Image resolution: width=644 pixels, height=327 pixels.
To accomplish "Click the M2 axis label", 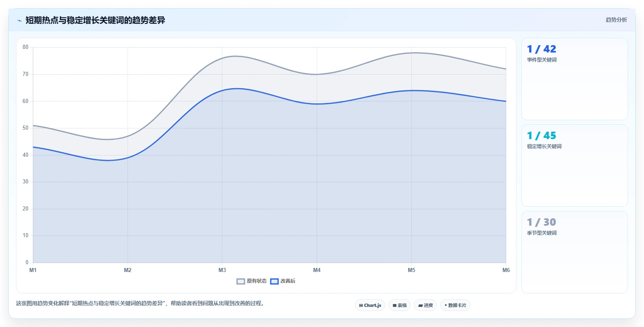I will [x=128, y=270].
